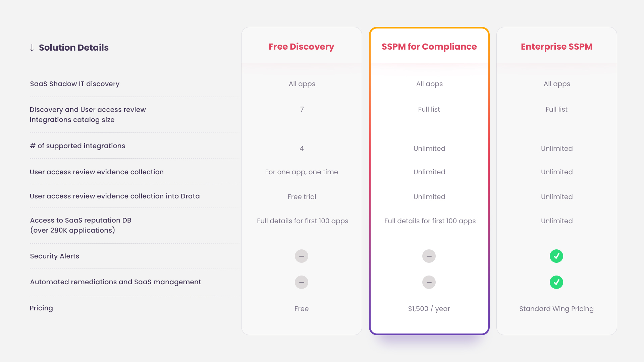Image resolution: width=644 pixels, height=362 pixels.
Task: Click the # of supported integrations row label
Action: point(77,146)
